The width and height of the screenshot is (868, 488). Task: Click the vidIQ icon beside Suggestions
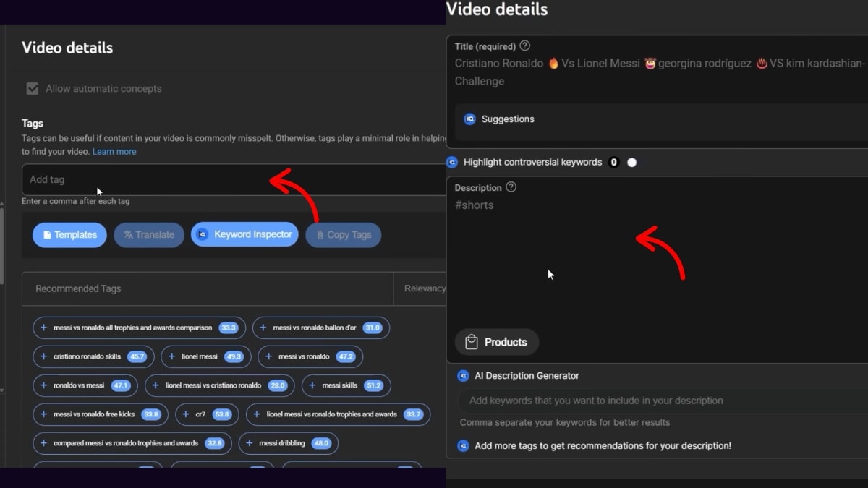click(471, 119)
